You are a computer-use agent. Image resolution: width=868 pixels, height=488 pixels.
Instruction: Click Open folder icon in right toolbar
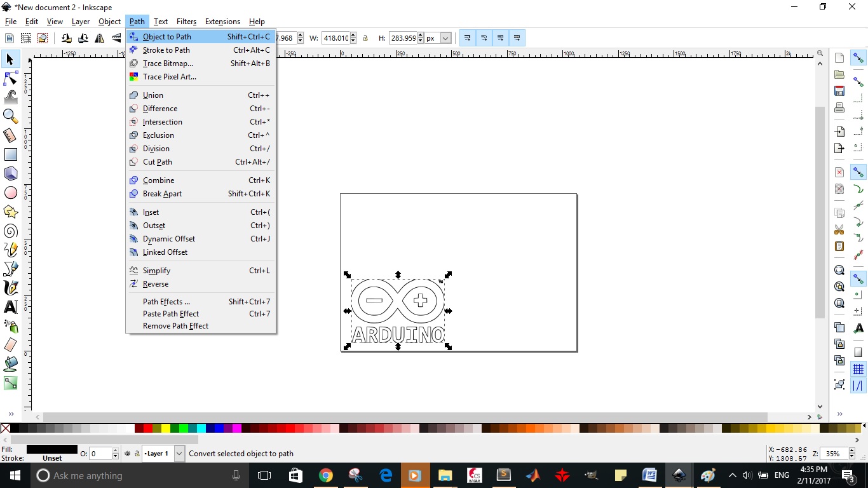[839, 74]
